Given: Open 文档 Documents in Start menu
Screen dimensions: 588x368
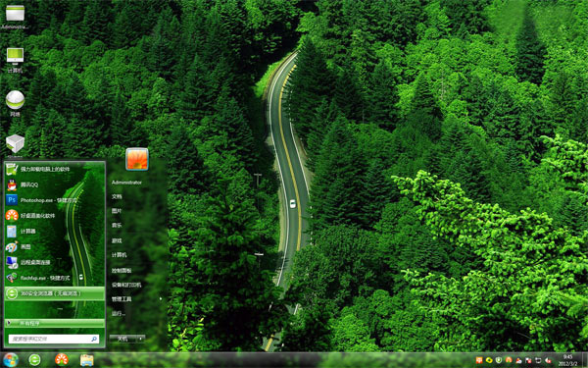Looking at the screenshot, I should click(x=117, y=196).
